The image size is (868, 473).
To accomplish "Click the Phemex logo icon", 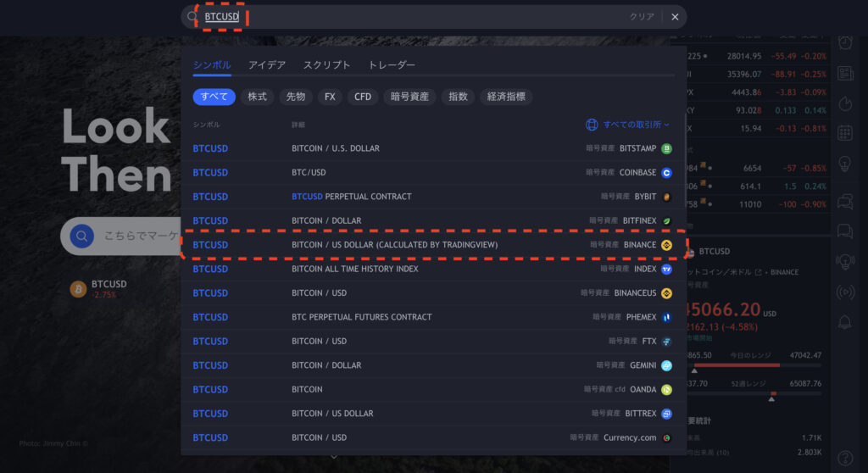I will pos(666,317).
